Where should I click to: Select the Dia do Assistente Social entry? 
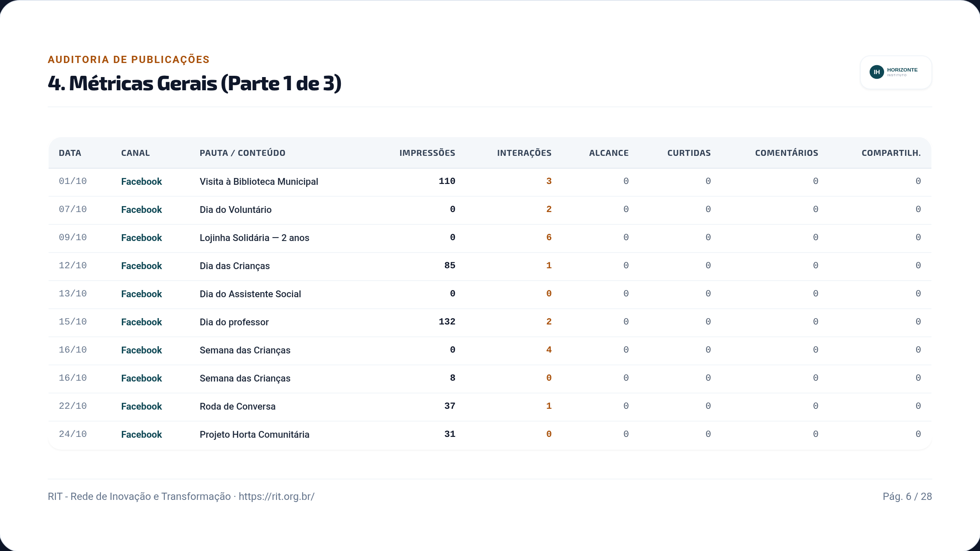(x=251, y=294)
